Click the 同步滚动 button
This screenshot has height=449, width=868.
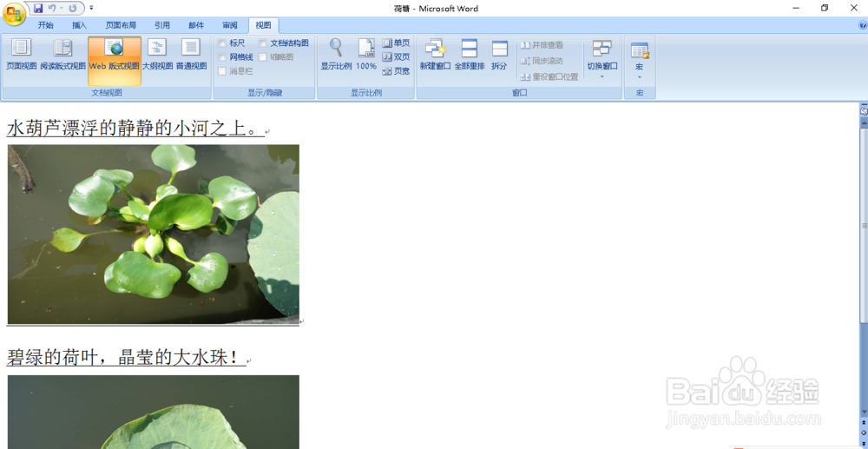[542, 61]
